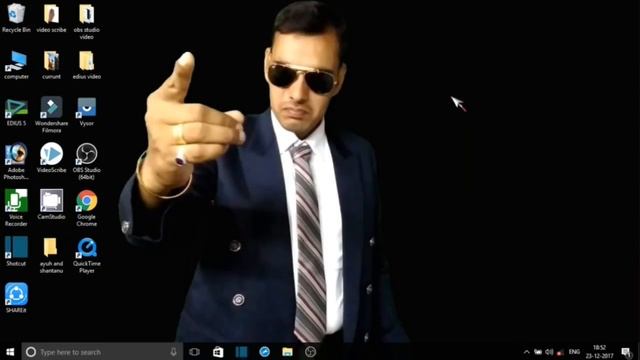Open Task View on the taskbar
The height and width of the screenshot is (360, 640).
click(x=194, y=352)
